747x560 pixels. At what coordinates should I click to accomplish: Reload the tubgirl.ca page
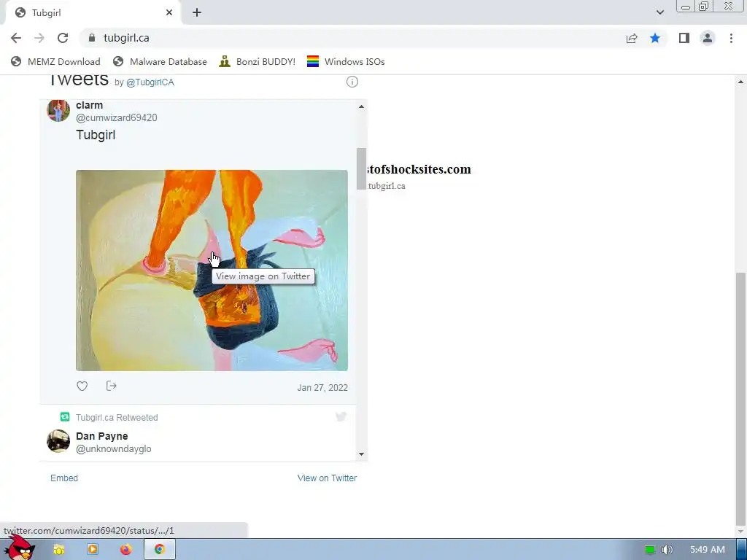[x=63, y=38]
